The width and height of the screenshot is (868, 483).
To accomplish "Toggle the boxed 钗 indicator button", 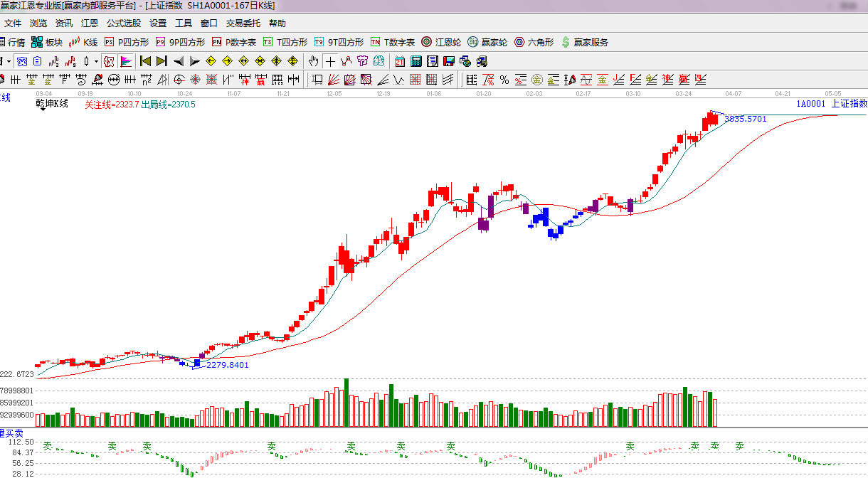I will pyautogui.click(x=109, y=61).
